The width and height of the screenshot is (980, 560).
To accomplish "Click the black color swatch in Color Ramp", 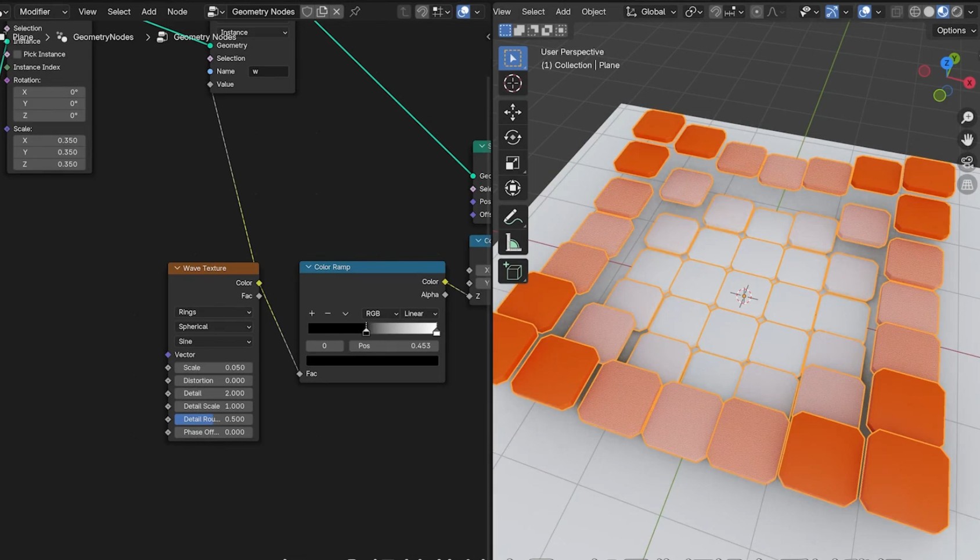I will pyautogui.click(x=372, y=361).
